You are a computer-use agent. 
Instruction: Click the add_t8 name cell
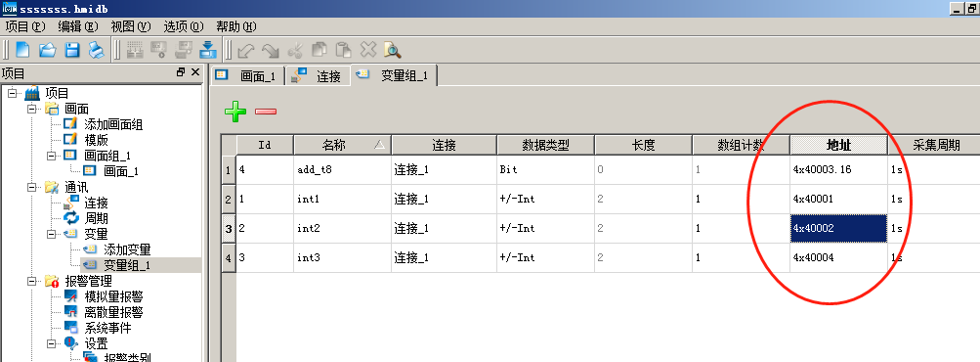click(343, 169)
